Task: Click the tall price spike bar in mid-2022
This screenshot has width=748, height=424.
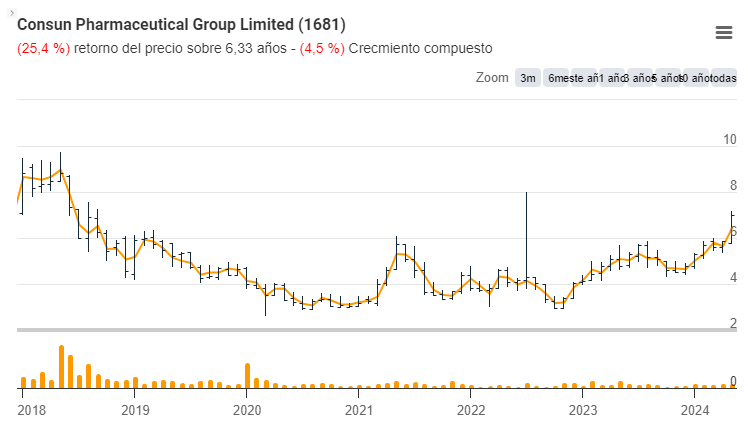Action: point(526,238)
